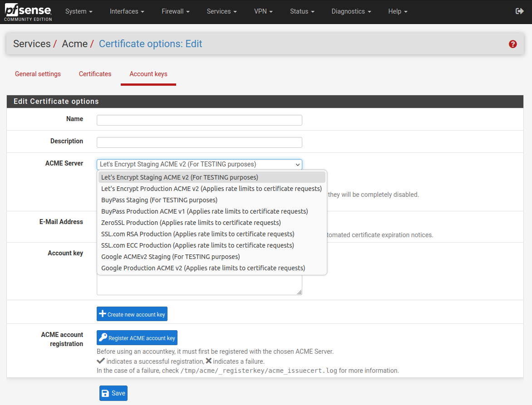This screenshot has width=532, height=405.
Task: Open the Help menu
Action: (398, 11)
